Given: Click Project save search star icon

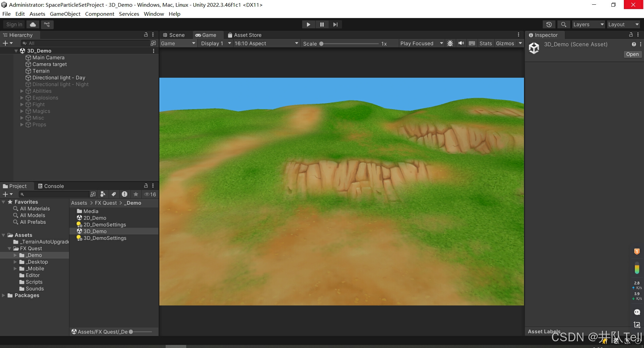Looking at the screenshot, I should (x=136, y=194).
